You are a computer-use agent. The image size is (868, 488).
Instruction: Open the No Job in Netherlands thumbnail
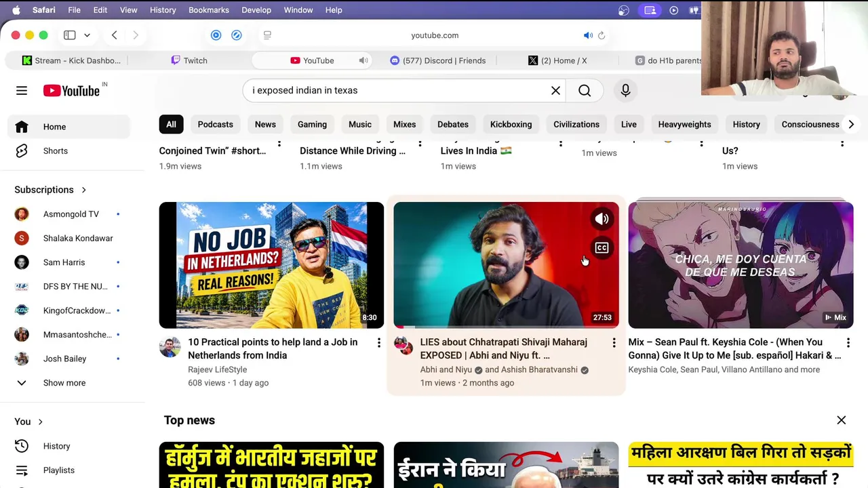point(271,265)
